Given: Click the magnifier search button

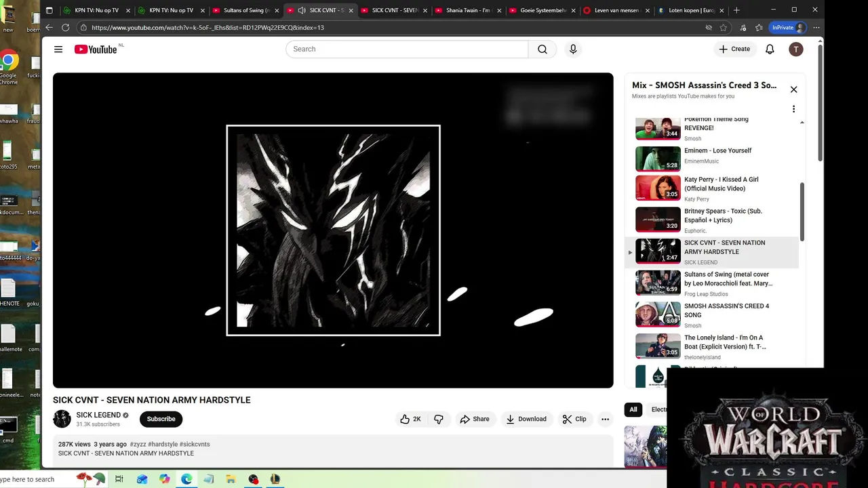Looking at the screenshot, I should (542, 49).
